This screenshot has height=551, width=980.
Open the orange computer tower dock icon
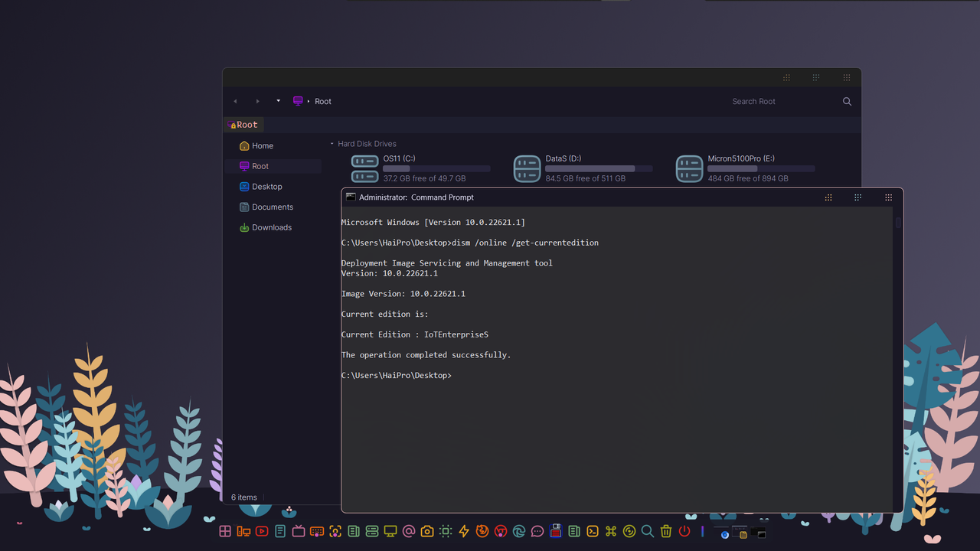(243, 531)
